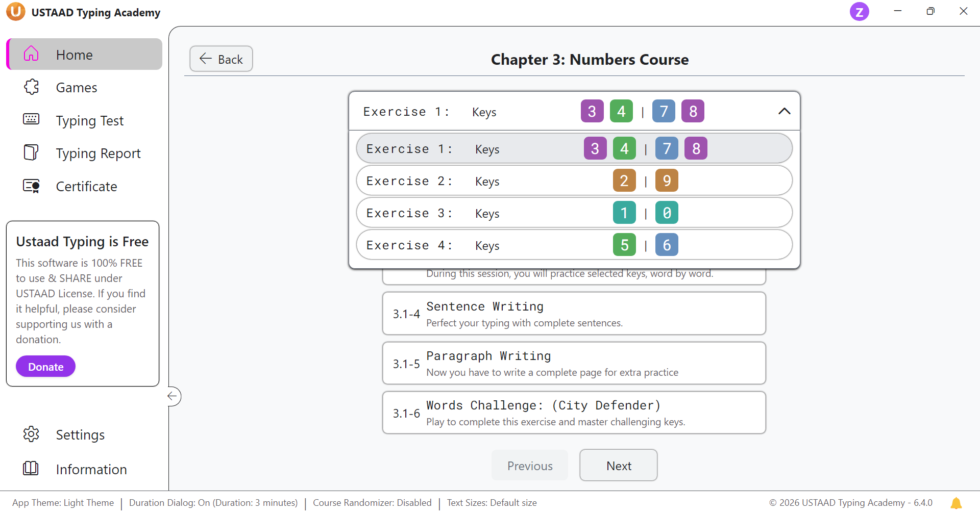980x514 pixels.
Task: Go back using the Back button
Action: (x=221, y=59)
